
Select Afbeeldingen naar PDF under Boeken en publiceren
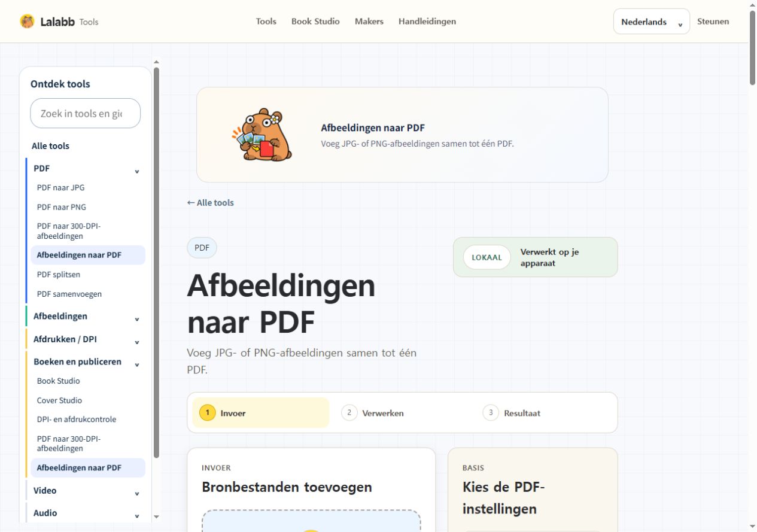pyautogui.click(x=87, y=468)
